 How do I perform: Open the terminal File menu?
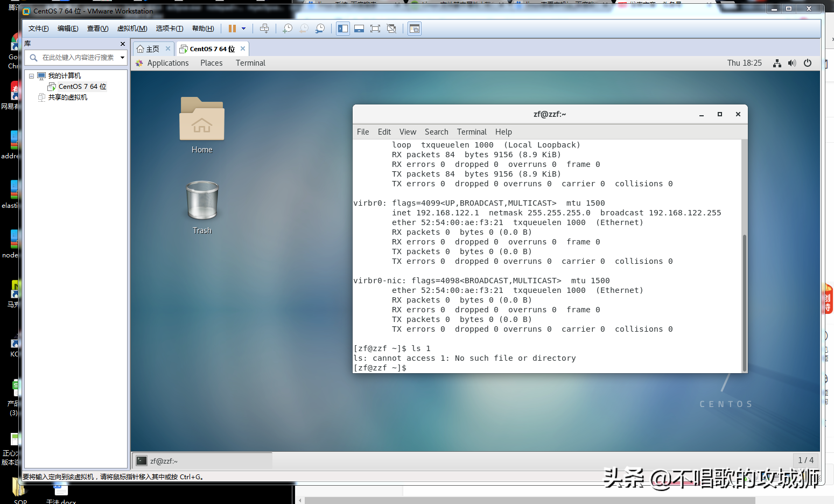363,132
